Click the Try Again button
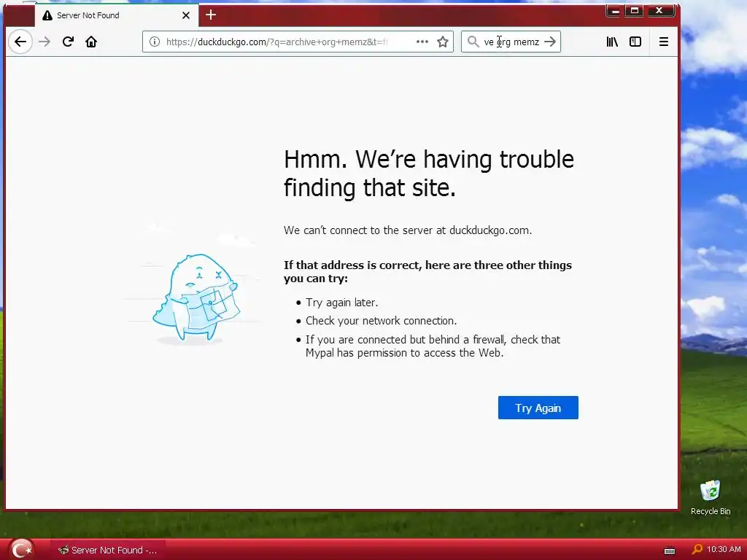 [x=538, y=408]
